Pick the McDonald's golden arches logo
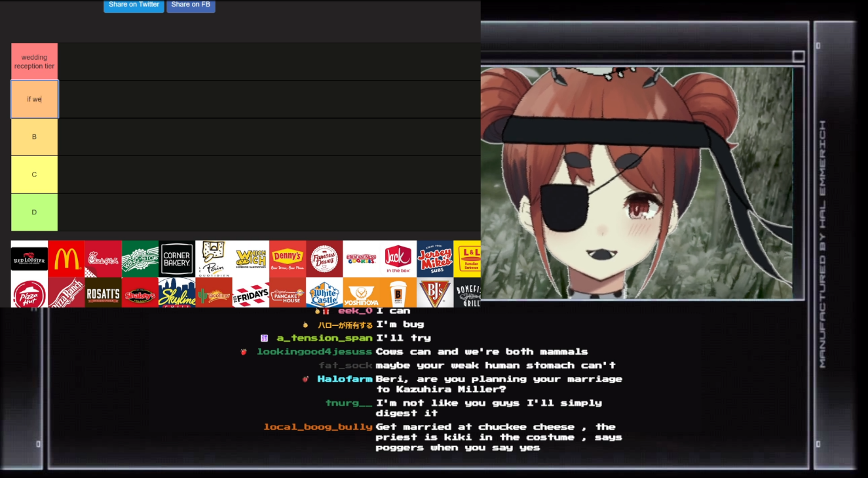Screen dimensions: 868x478 [66, 259]
